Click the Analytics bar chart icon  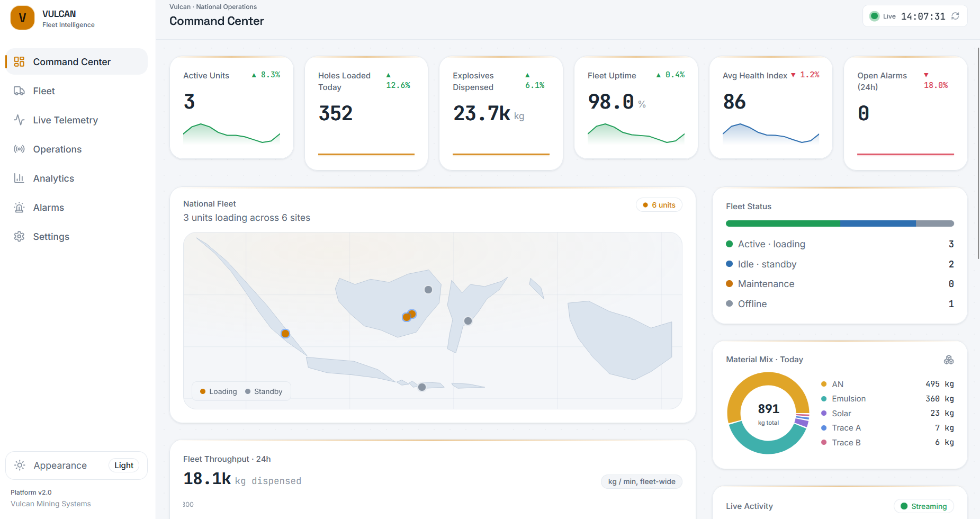(x=19, y=178)
